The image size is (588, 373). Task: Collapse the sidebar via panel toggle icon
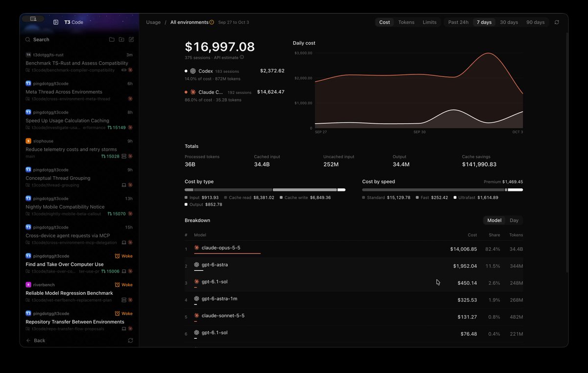coord(55,22)
